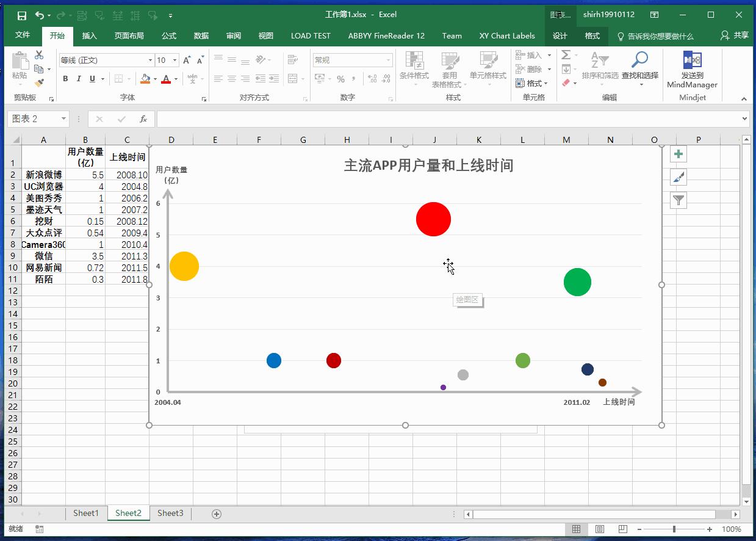Screen dimensions: 756x541
Task: Switch to the 页面布局 tab
Action: tap(129, 35)
